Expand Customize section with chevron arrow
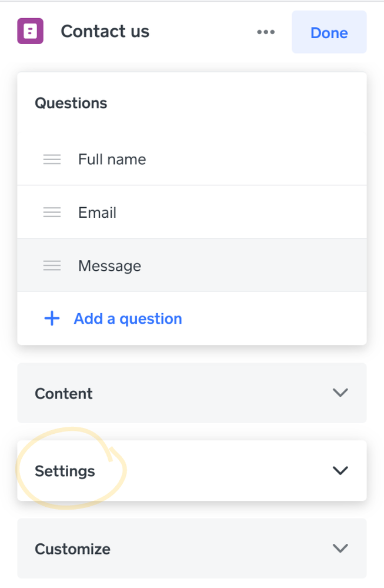 tap(340, 549)
